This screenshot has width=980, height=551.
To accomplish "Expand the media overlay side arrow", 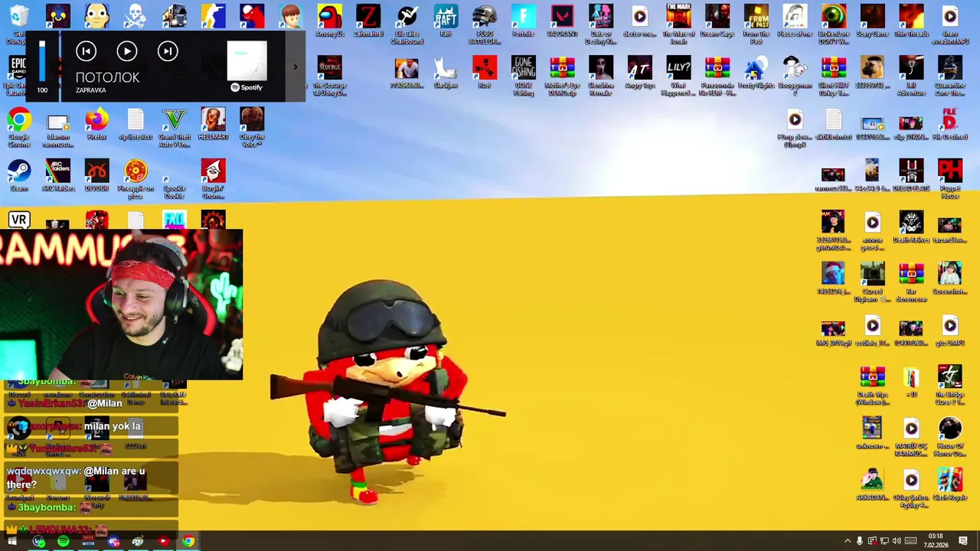I will 296,67.
